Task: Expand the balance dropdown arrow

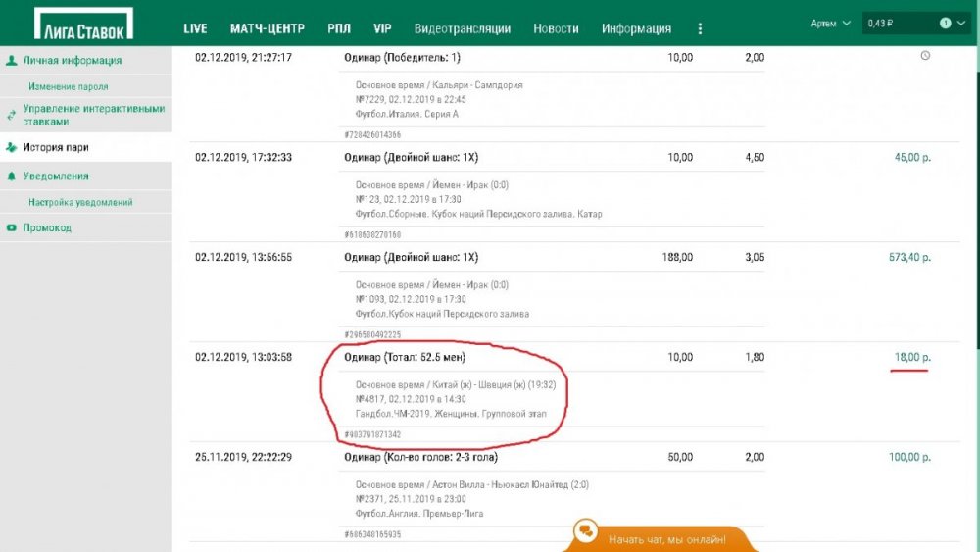Action: 960,23
